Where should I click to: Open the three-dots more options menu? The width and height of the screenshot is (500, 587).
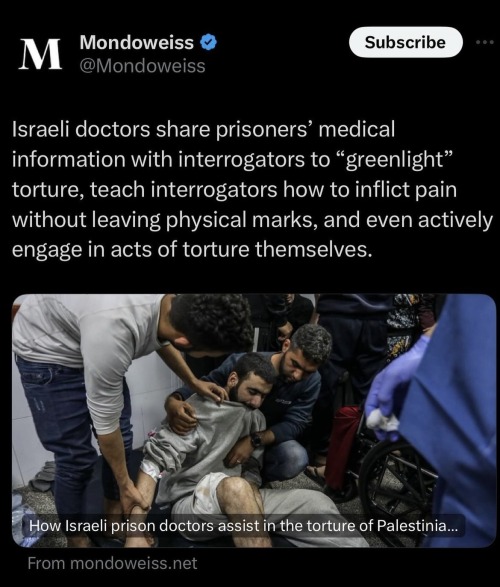pyautogui.click(x=485, y=42)
